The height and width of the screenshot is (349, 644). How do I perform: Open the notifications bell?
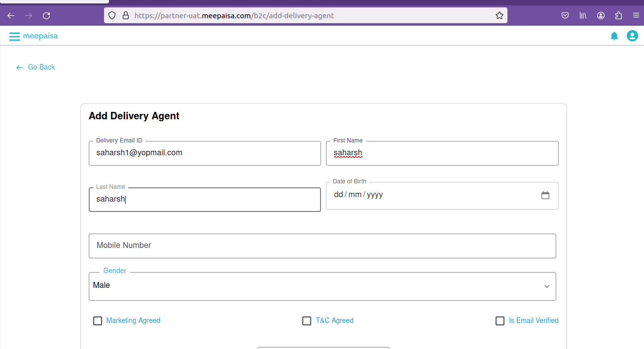point(614,36)
